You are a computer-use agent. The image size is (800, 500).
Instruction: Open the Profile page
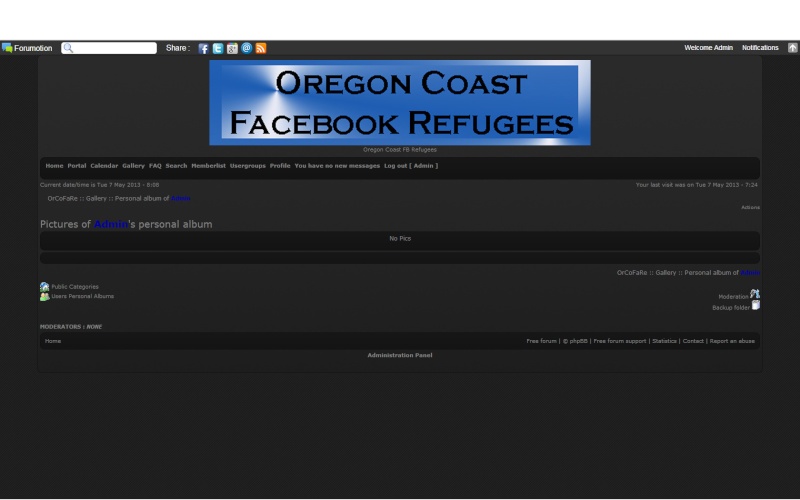[x=280, y=166]
